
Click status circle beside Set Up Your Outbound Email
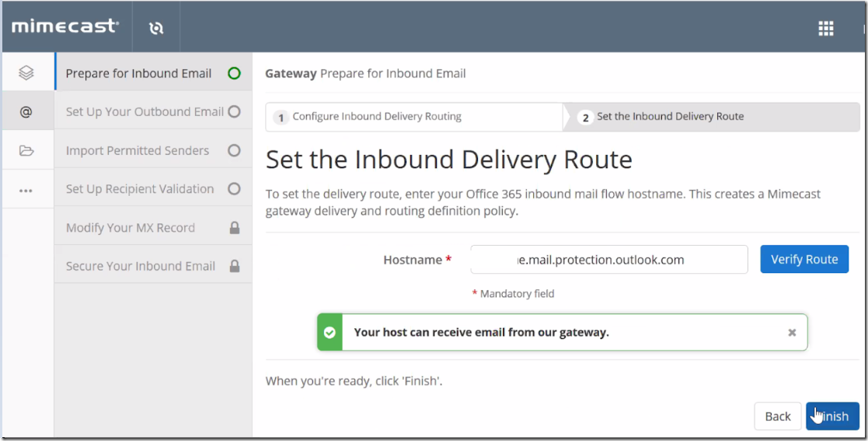[x=234, y=112]
